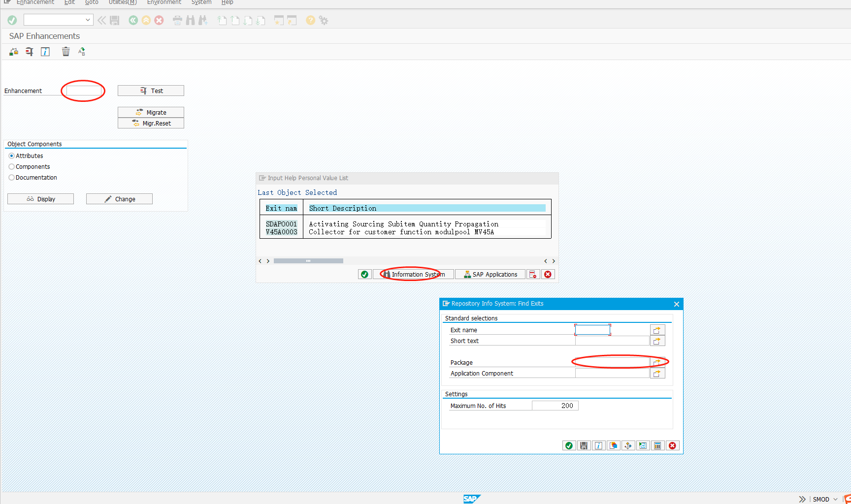851x504 pixels.
Task: Click the green Back arrow icon in the toolbar
Action: tap(133, 20)
